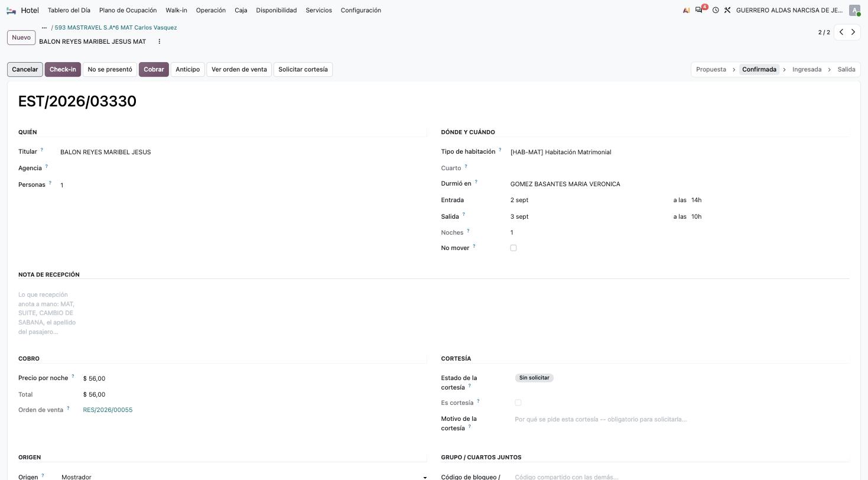Toggle the Es cortesía checkbox
Viewport: 868px width, 480px height.
[x=518, y=403]
